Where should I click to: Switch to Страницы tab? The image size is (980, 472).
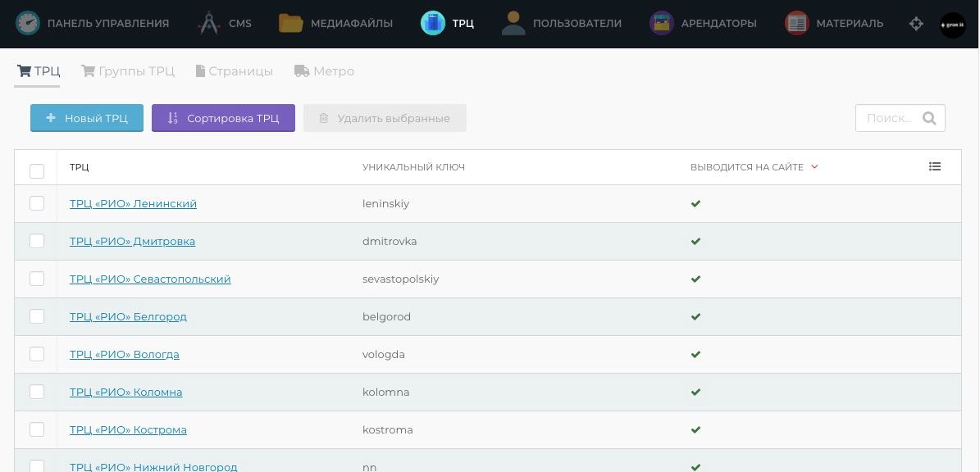[x=235, y=71]
